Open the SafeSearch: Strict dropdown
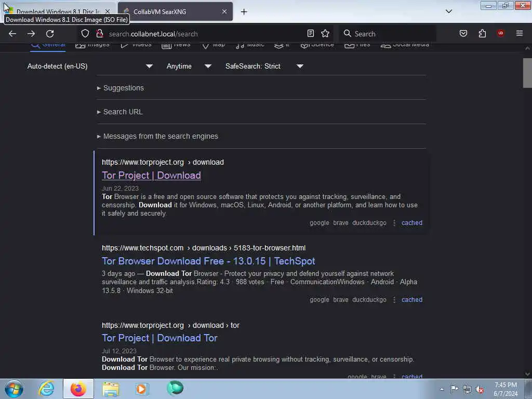Viewport: 532px width, 399px height. [x=264, y=66]
